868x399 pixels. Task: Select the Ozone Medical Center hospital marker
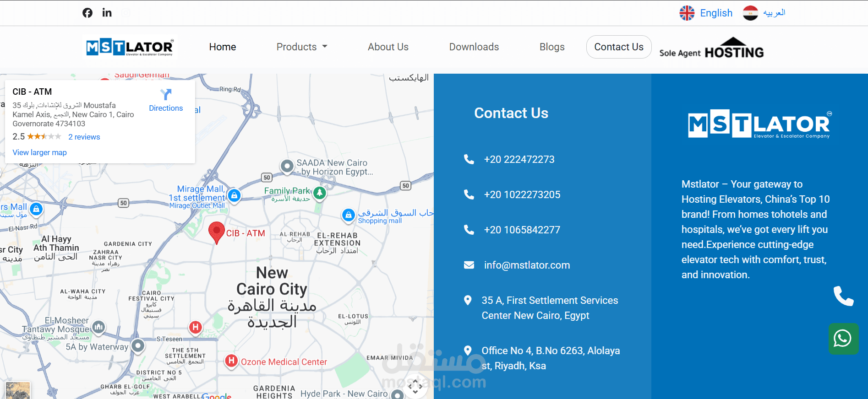[x=231, y=361]
